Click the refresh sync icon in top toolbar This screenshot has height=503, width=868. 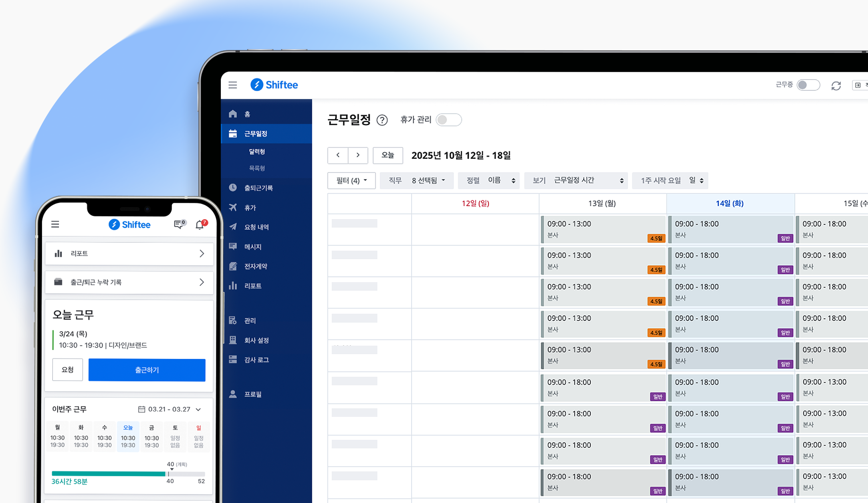(x=837, y=85)
